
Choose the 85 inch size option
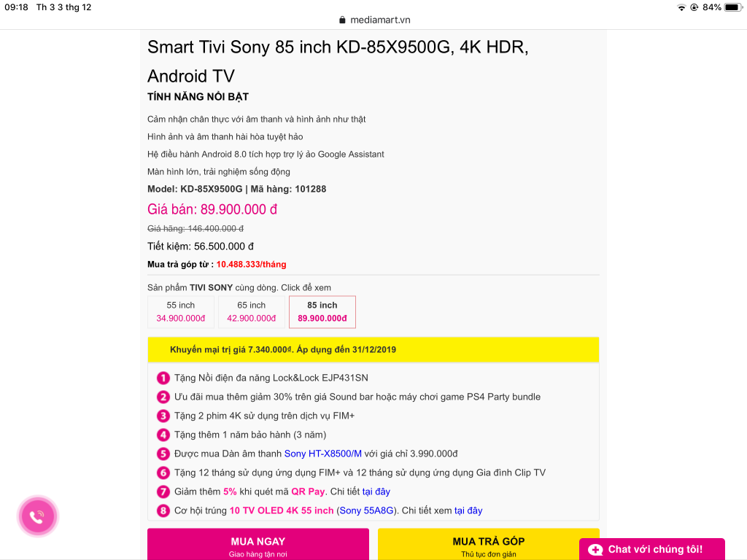(x=322, y=312)
